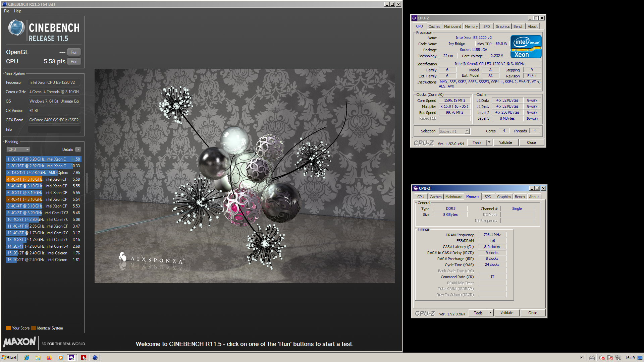Launch Firefox from the taskbar
644x362 pixels.
coord(49,358)
